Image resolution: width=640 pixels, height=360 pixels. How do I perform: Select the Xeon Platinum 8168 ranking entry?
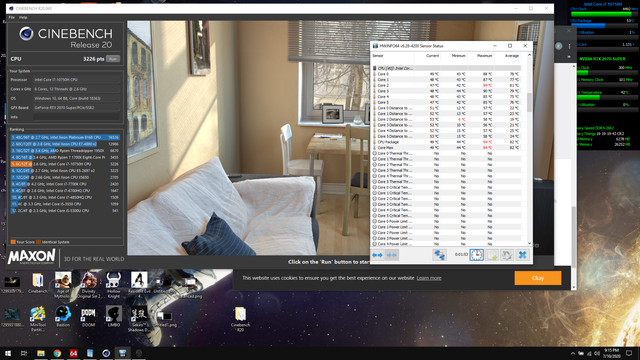pyautogui.click(x=65, y=138)
